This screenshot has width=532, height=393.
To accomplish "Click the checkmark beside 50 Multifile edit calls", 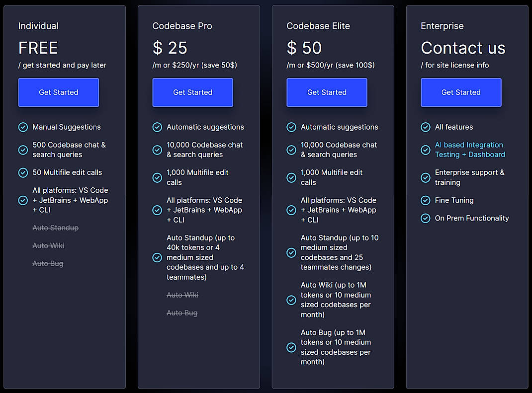I will (23, 172).
